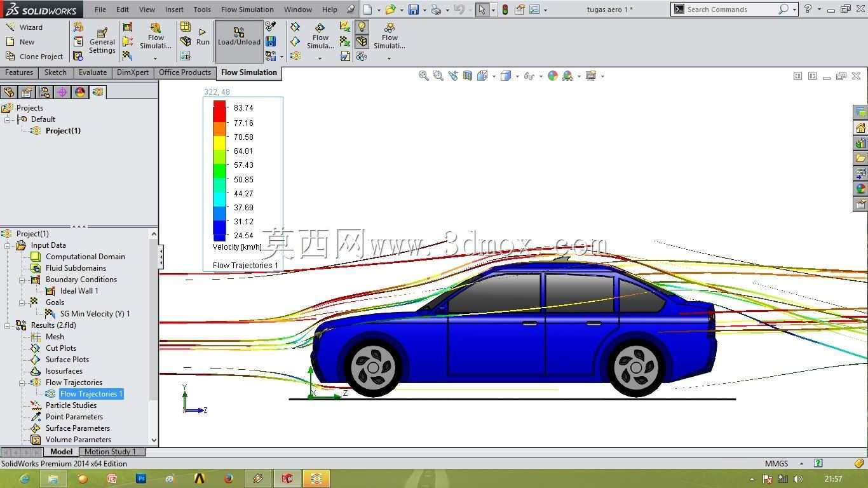Open SolidWorks Resources in task pane

(860, 128)
